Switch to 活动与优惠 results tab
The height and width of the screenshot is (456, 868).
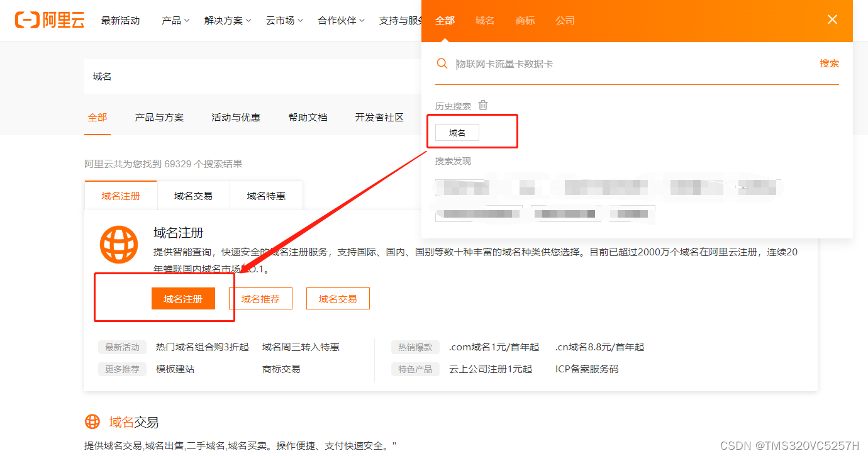pyautogui.click(x=236, y=118)
